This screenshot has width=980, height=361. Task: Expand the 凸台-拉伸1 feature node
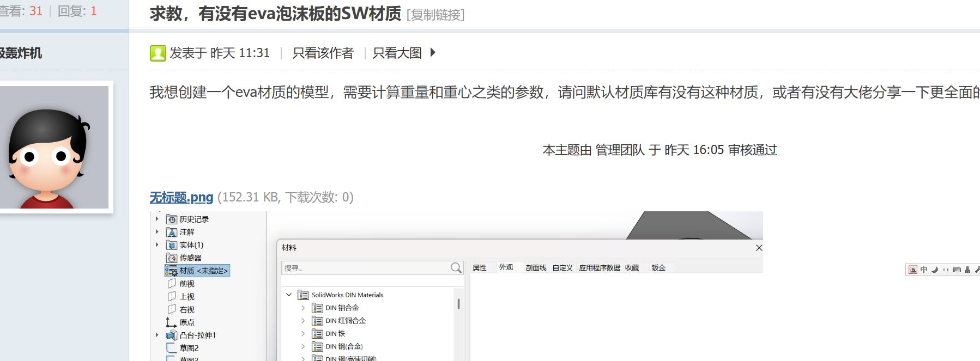click(157, 335)
